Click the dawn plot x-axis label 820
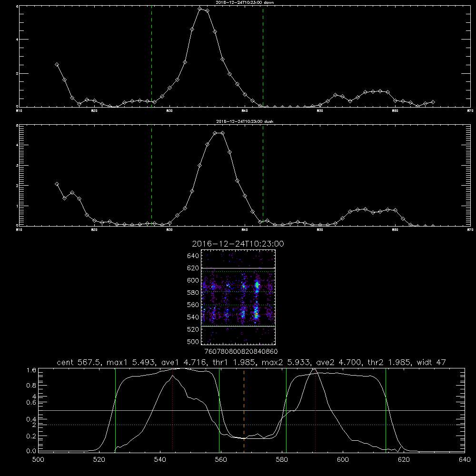Image resolution: width=476 pixels, height=476 pixels. pos(94,111)
